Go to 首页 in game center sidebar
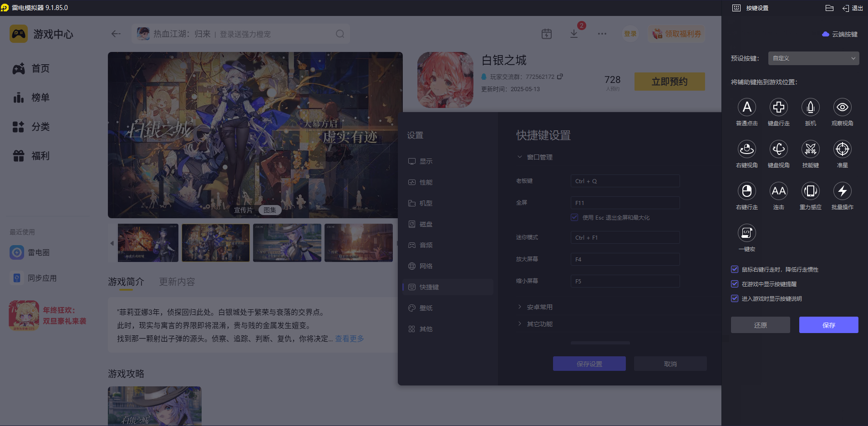868x426 pixels. point(31,68)
